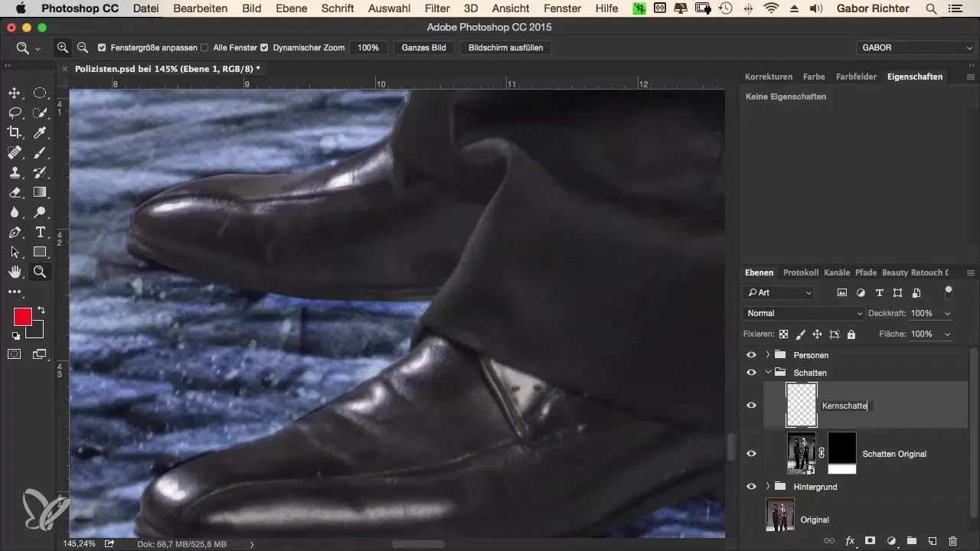The image size is (980, 551).
Task: Create a new layer in Layers panel
Action: click(932, 540)
